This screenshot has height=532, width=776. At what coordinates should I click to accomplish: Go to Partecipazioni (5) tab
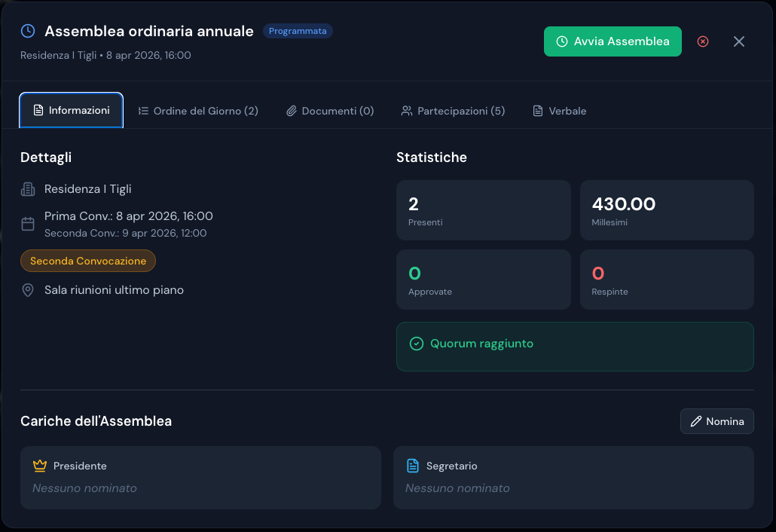click(453, 111)
